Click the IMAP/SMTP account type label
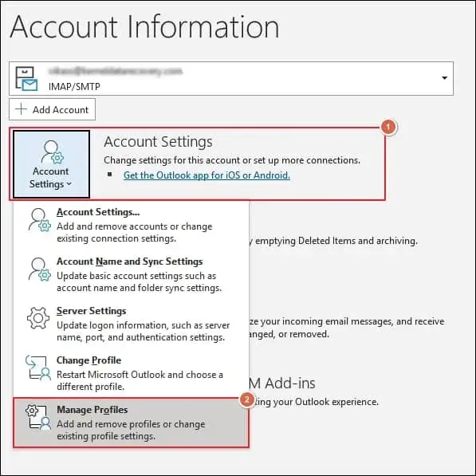 74,87
